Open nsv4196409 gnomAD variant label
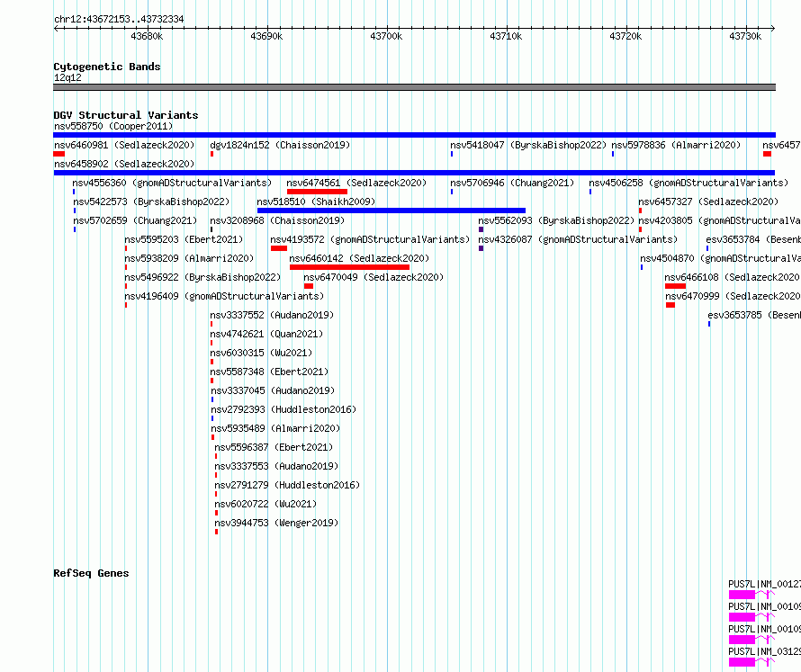The width and height of the screenshot is (801, 672). point(224,296)
